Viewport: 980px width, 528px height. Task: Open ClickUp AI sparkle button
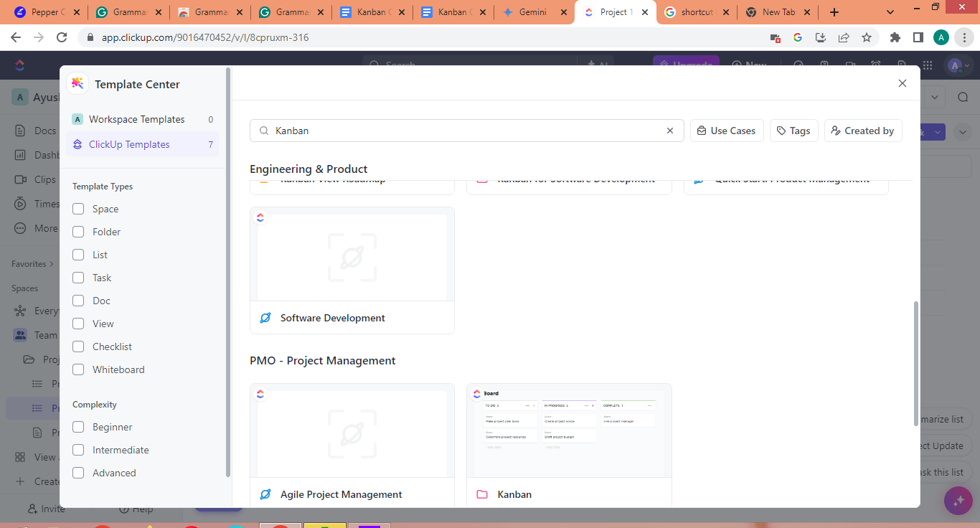958,501
